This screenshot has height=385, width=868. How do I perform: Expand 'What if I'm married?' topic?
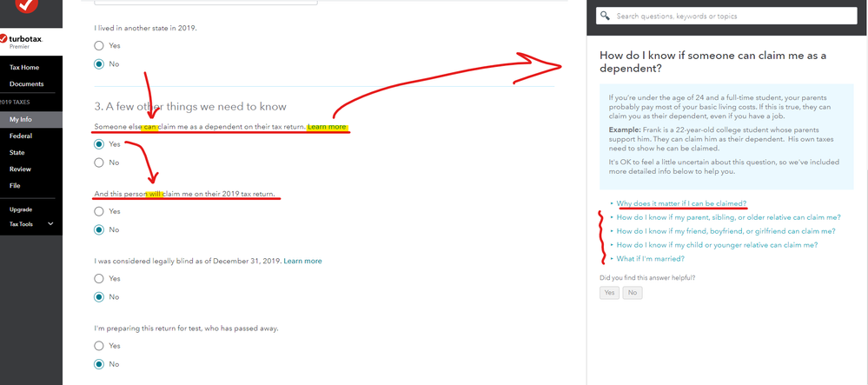pos(649,259)
